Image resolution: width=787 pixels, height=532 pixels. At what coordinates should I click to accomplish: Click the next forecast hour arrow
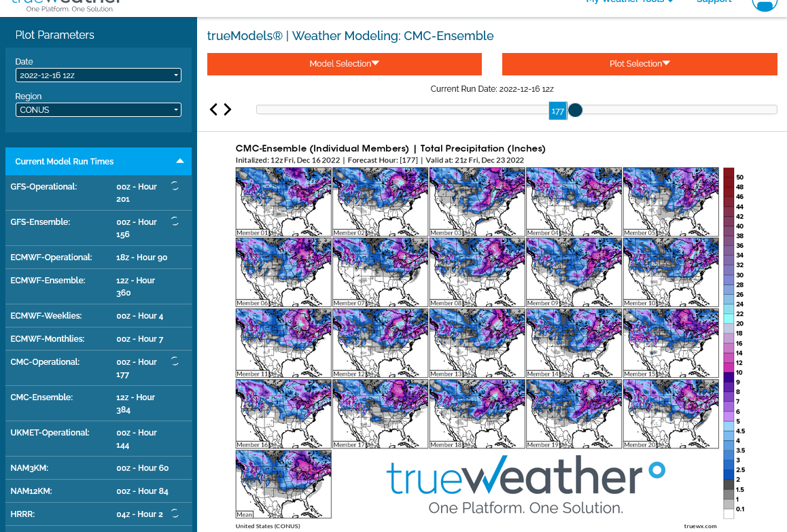[x=228, y=109]
